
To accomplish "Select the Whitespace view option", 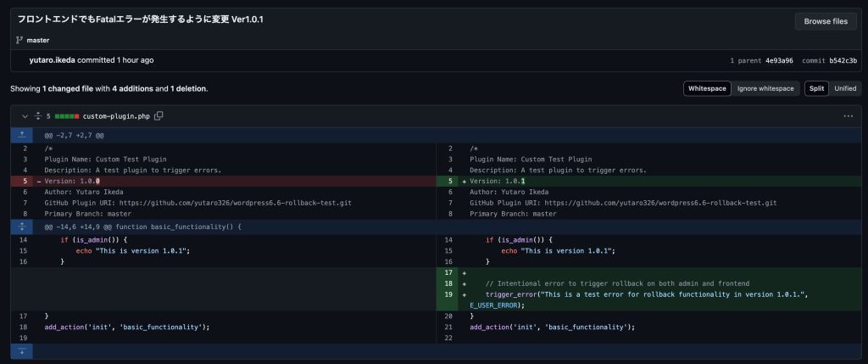I will point(707,88).
